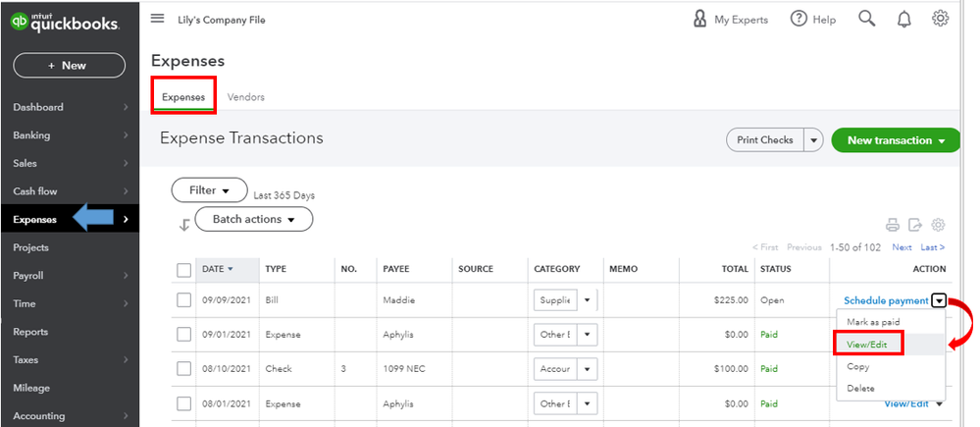Switch to the Vendors tab

(245, 97)
